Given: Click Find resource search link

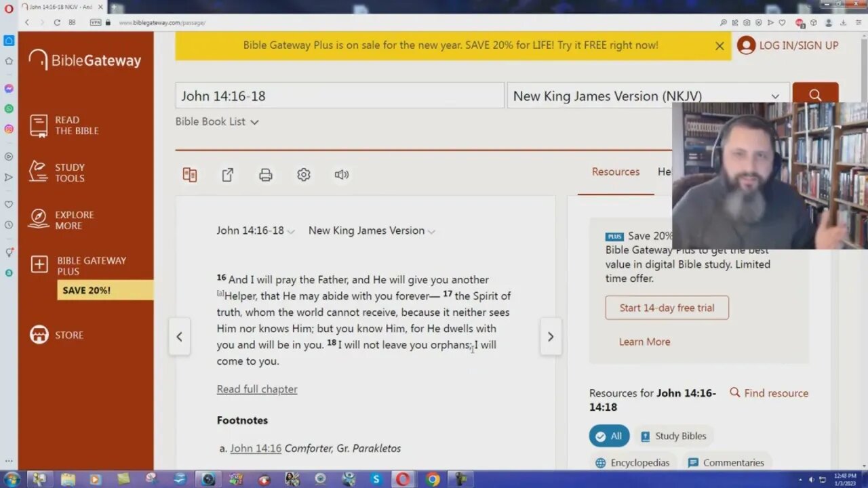Looking at the screenshot, I should (x=769, y=393).
